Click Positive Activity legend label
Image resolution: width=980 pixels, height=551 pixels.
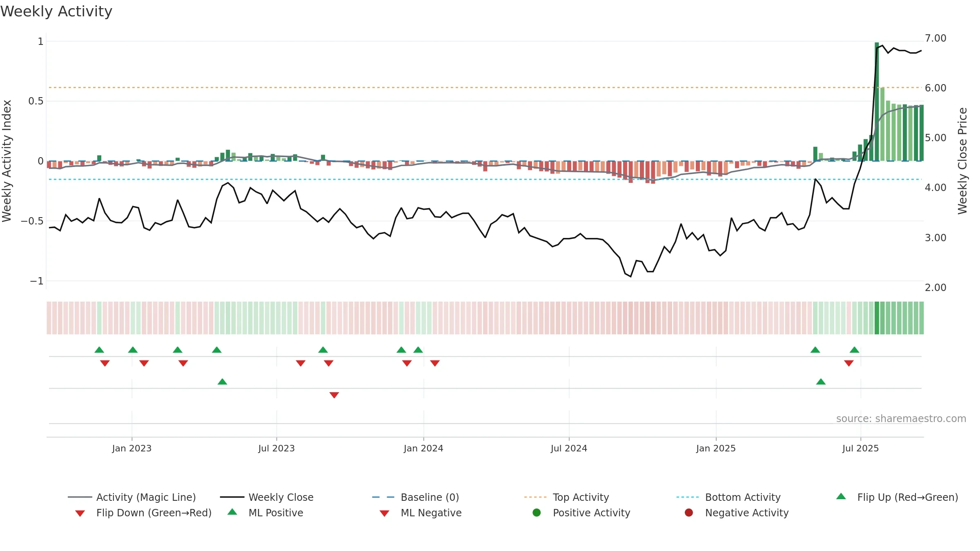point(592,513)
